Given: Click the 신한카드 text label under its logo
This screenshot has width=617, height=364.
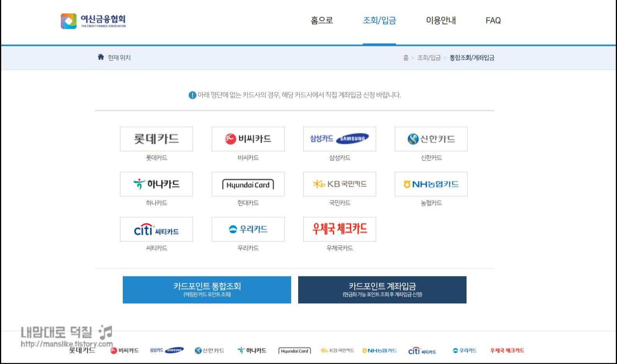Looking at the screenshot, I should [x=431, y=158].
